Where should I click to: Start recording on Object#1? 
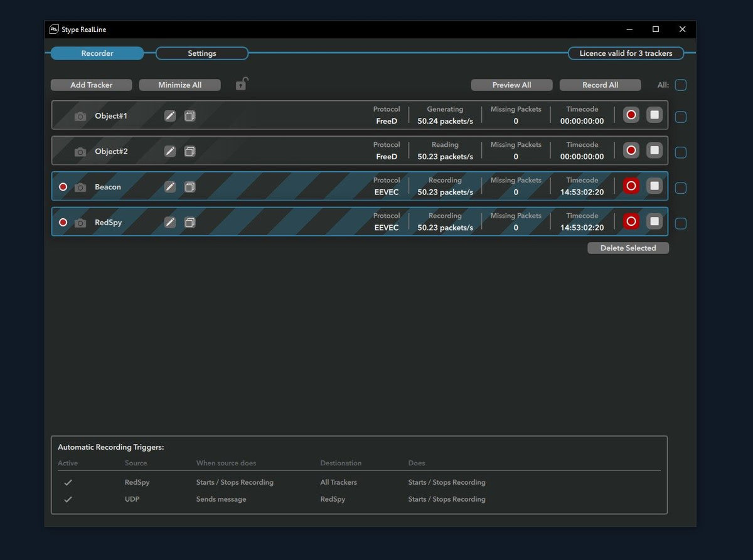pyautogui.click(x=631, y=115)
